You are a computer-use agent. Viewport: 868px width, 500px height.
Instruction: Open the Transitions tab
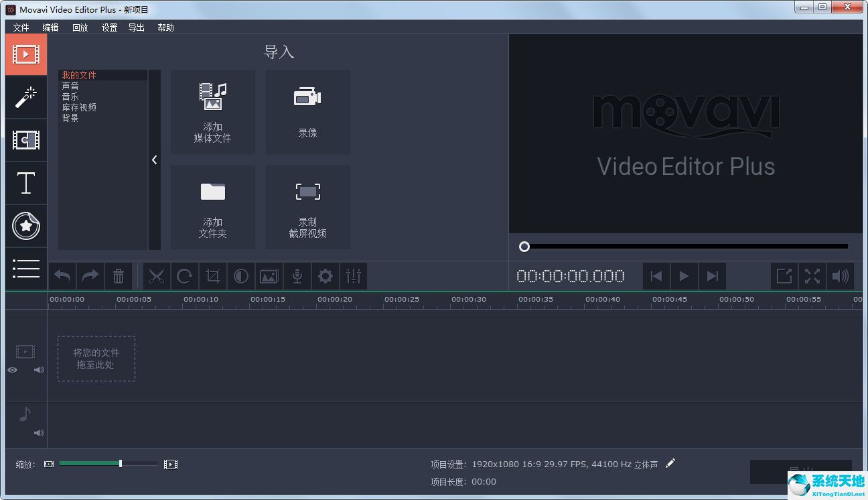pos(26,140)
